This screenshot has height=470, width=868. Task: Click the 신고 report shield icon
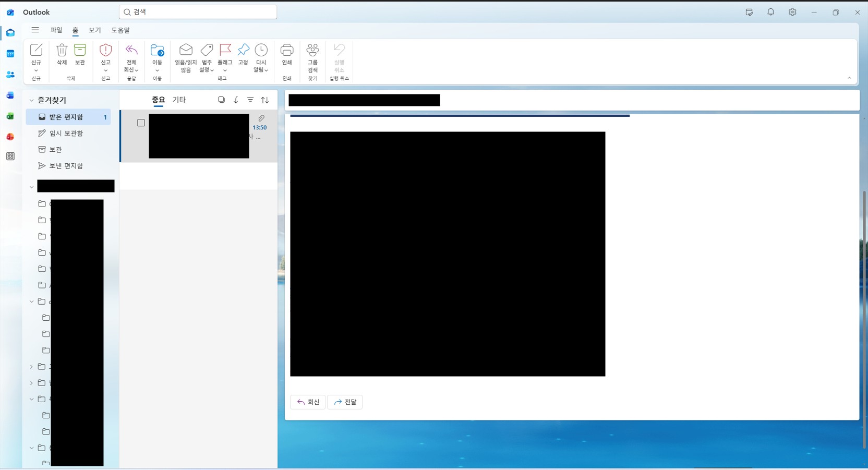tap(106, 50)
